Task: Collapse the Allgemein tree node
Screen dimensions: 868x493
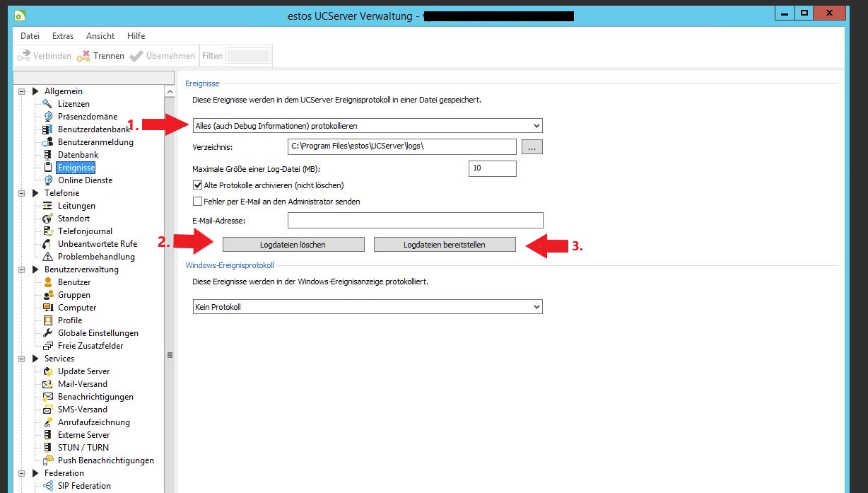Action: [x=22, y=91]
